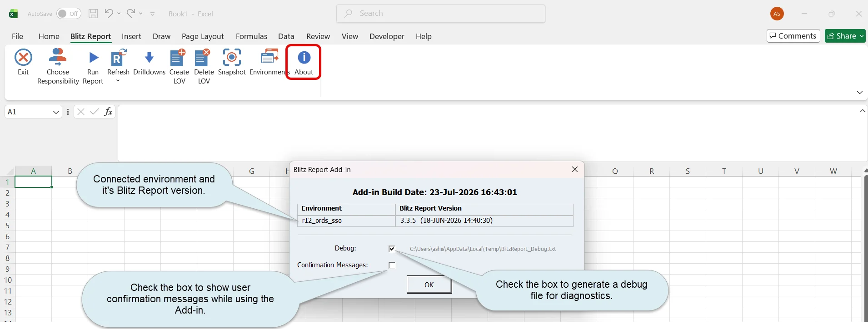Uncheck the Debug checkbox
868x329 pixels.
[392, 249]
